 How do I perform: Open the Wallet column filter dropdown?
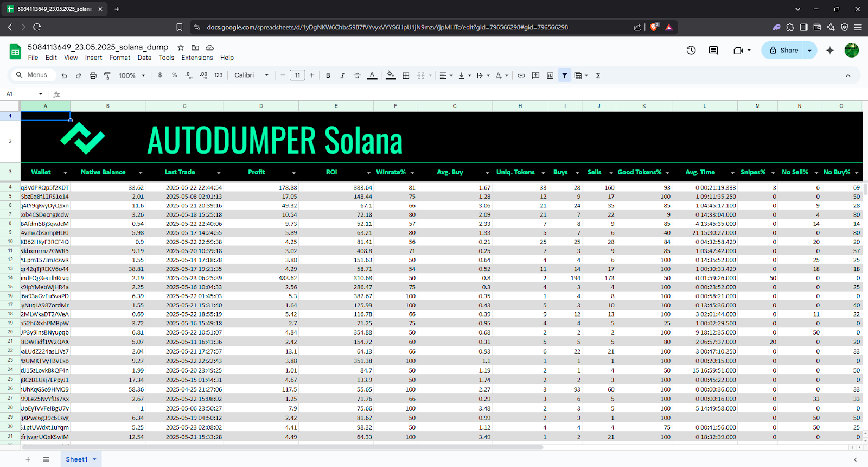pos(66,172)
